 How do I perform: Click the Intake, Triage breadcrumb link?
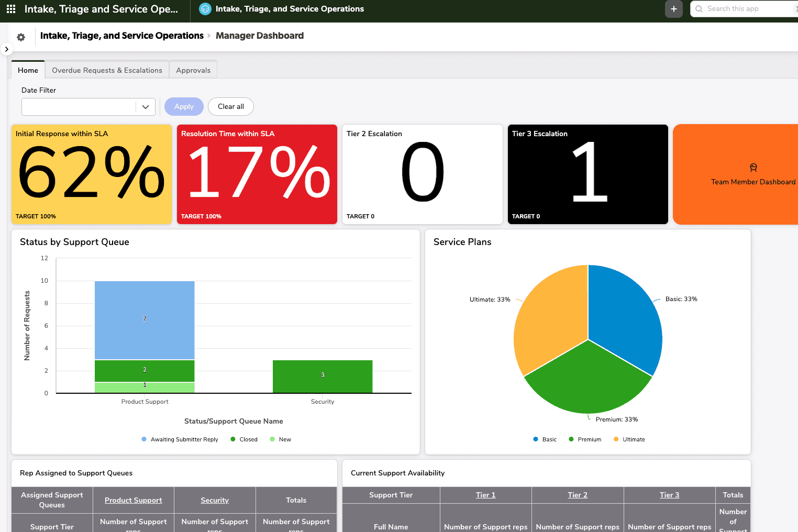click(122, 36)
